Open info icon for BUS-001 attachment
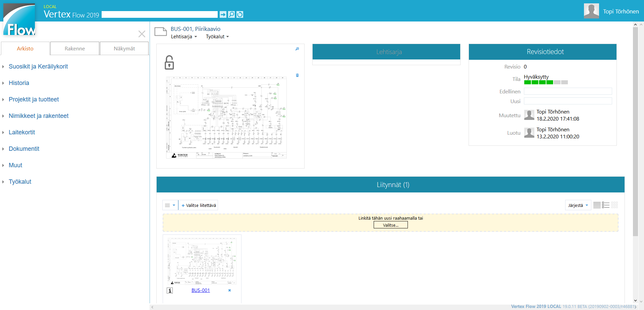Viewport: 644px width, 310px height. click(170, 291)
